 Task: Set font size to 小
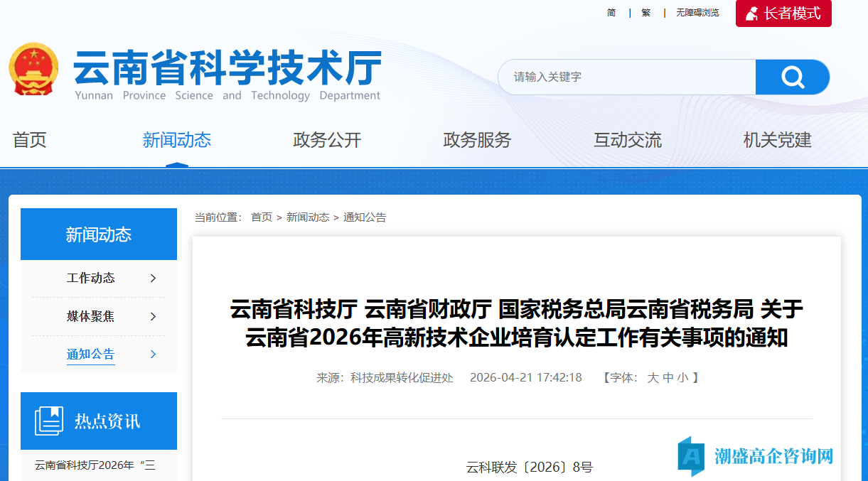(683, 378)
